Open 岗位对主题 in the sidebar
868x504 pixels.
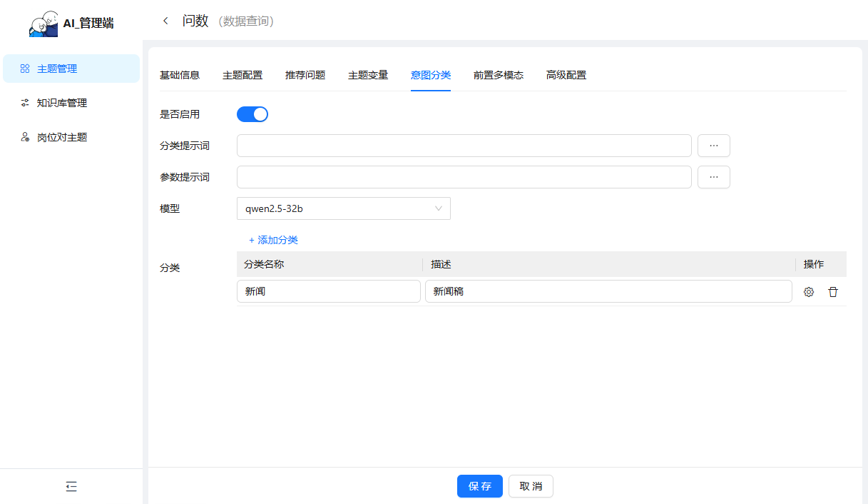pyautogui.click(x=62, y=137)
